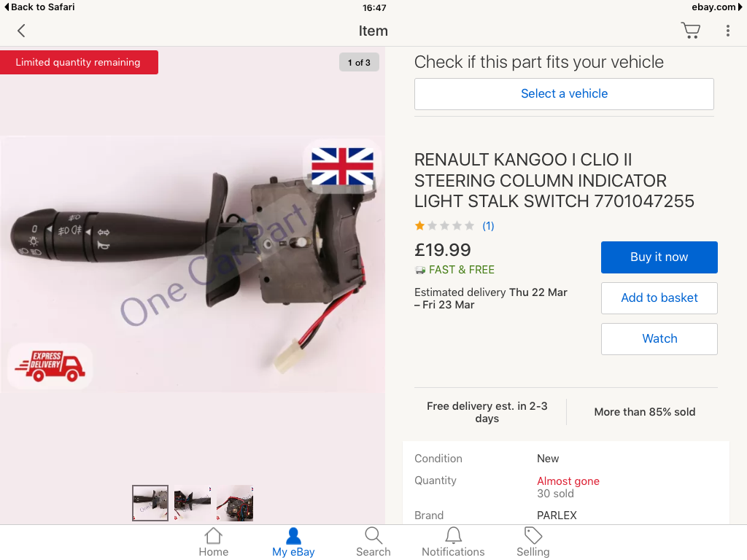Open the three-dot more options menu
The image size is (747, 560).
pyautogui.click(x=727, y=31)
